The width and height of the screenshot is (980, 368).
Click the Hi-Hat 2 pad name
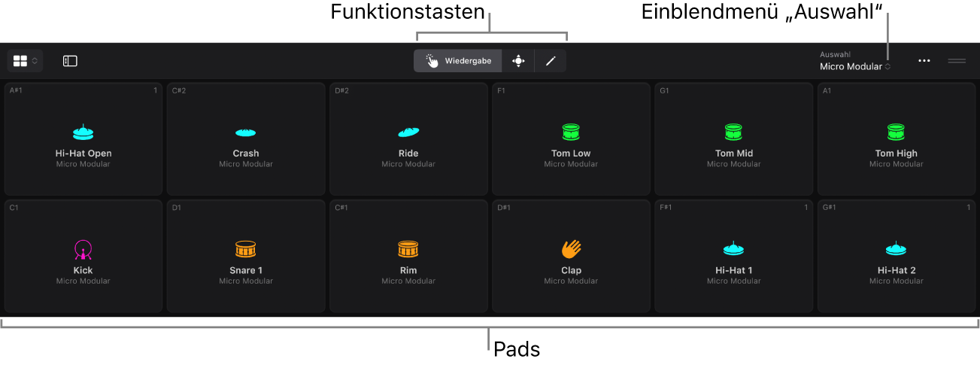897,270
